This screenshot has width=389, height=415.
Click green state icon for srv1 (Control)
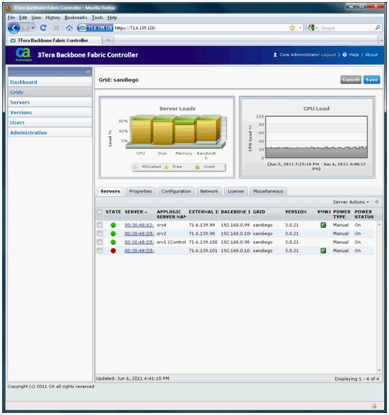click(113, 242)
